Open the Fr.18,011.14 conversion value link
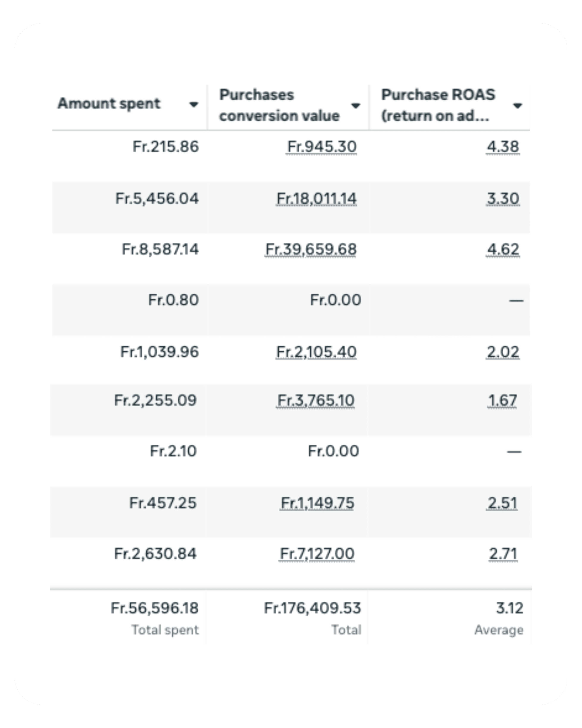 coord(316,198)
